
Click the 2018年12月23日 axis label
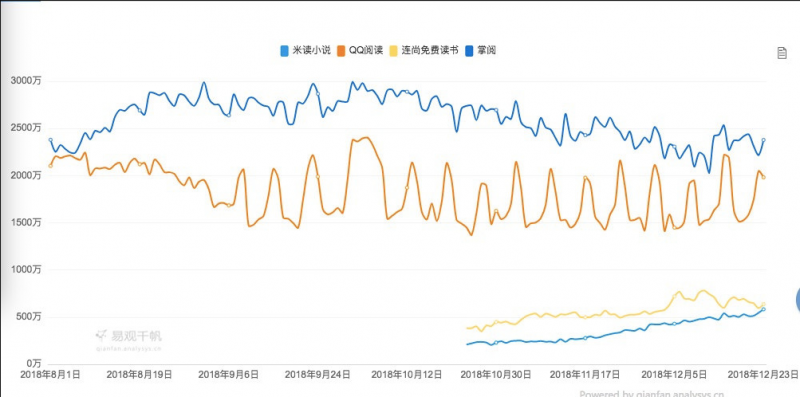[763, 375]
